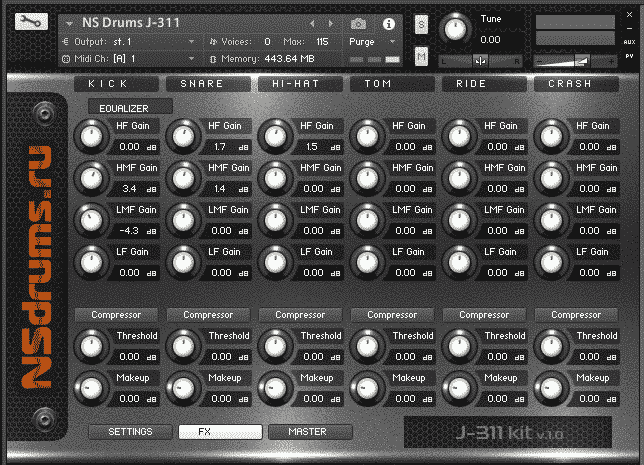Click the Max voices value 115

coord(322,41)
